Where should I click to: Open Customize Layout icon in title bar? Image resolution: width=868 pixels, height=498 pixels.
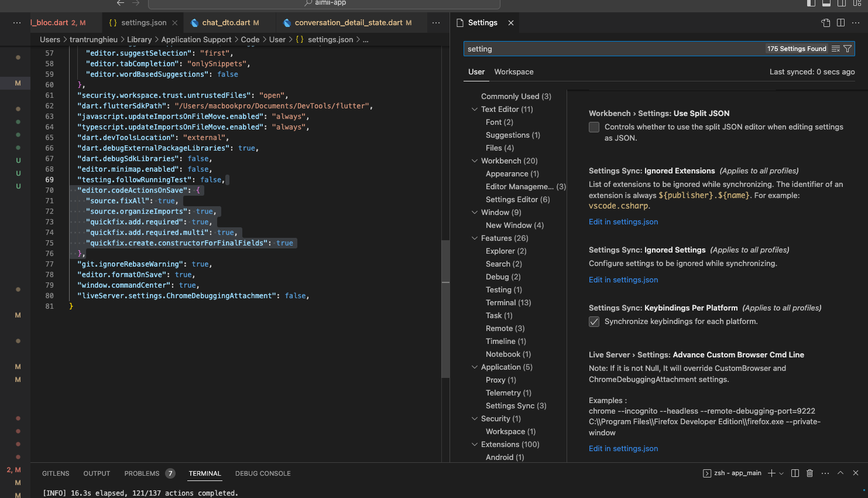click(x=857, y=3)
